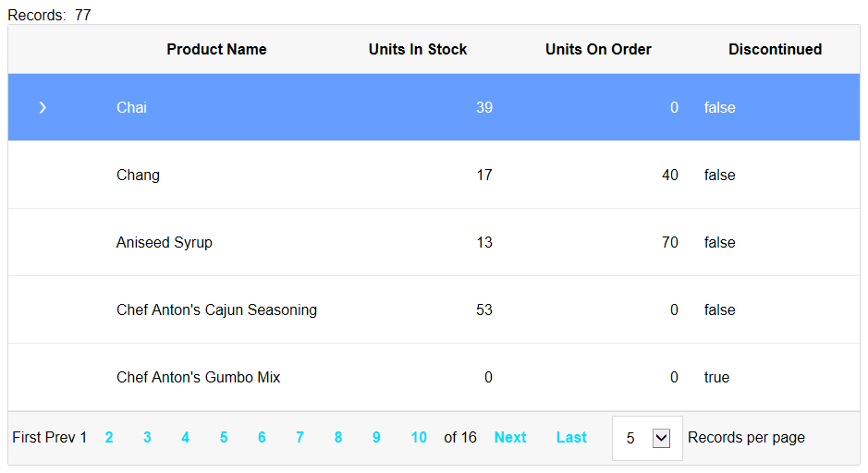Sort by Units In Stock header
Image resolution: width=868 pixels, height=473 pixels.
coord(418,49)
